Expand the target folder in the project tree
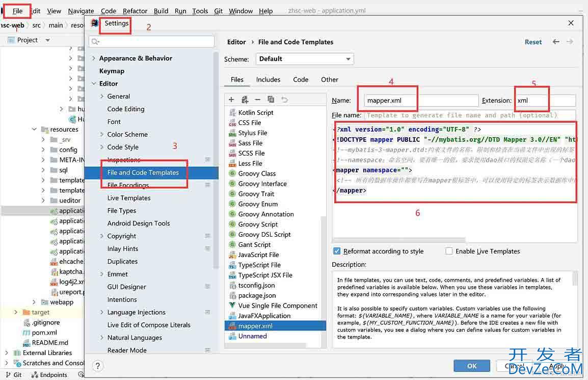Screen dimensions: 588x380 tap(16, 312)
